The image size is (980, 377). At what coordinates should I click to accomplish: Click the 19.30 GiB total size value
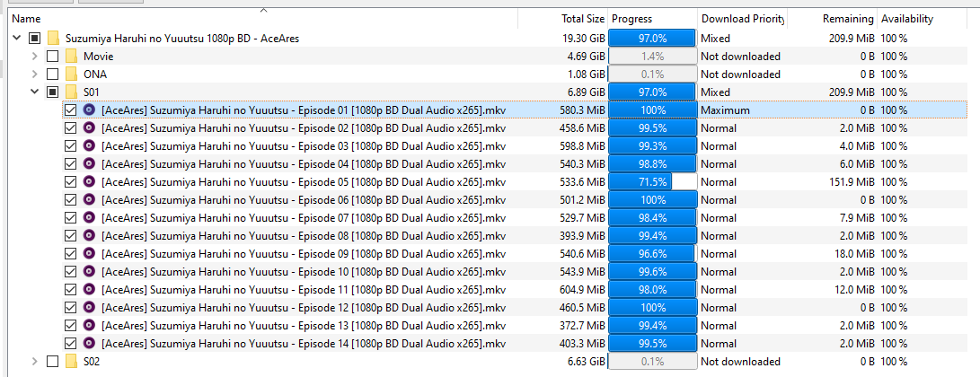pyautogui.click(x=584, y=39)
